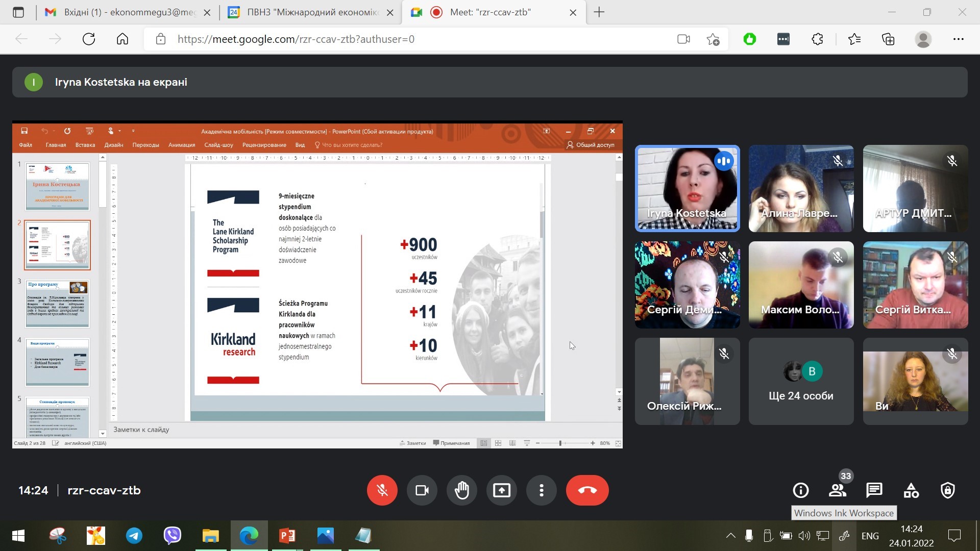The height and width of the screenshot is (551, 980).
Task: Open 'Главная' ribbon tab
Action: point(56,145)
